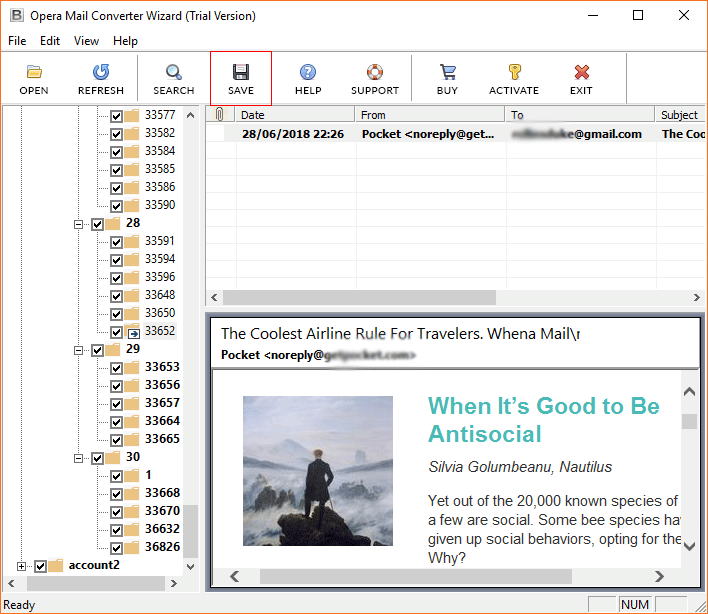This screenshot has width=708, height=614.
Task: Click the folder tree scroll down arrow
Action: pyautogui.click(x=191, y=567)
